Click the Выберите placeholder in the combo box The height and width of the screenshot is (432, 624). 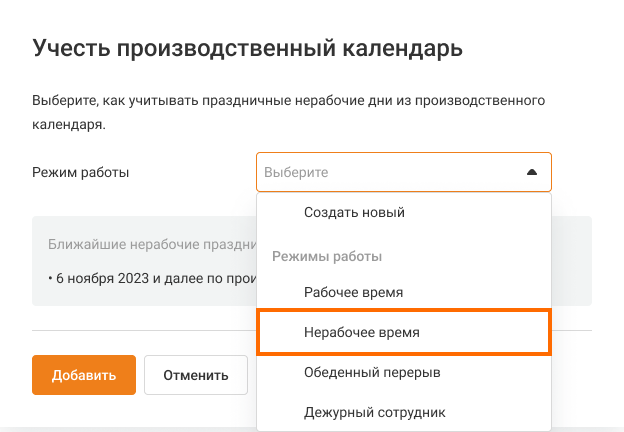296,172
